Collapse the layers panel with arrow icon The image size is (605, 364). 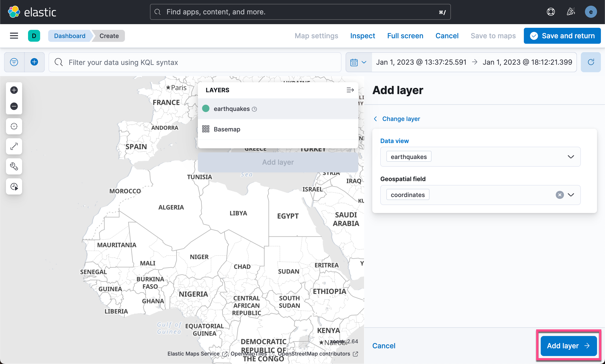tap(350, 90)
